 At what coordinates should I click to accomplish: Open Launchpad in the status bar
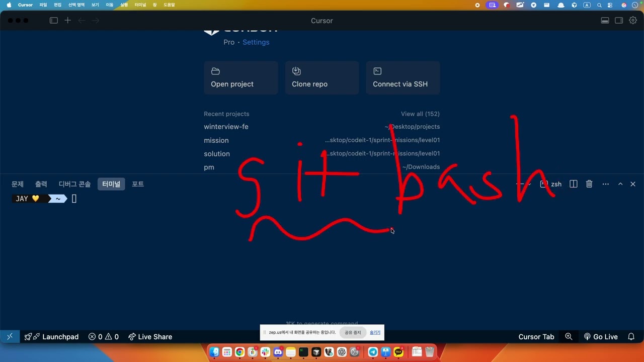point(52,337)
